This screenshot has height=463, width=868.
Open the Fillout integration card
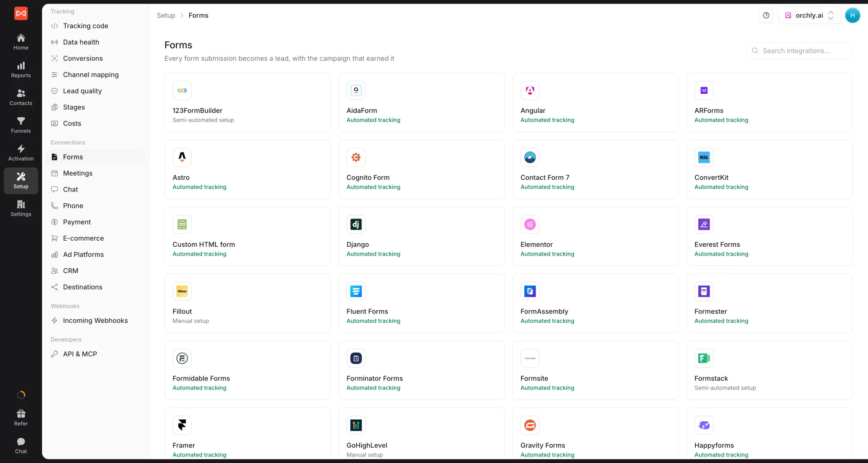point(247,303)
